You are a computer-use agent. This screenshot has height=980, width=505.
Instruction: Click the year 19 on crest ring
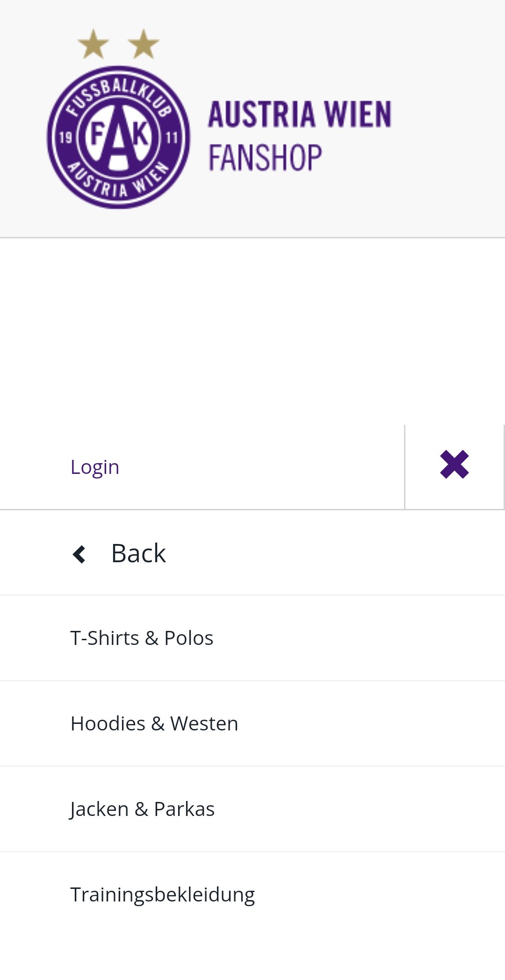tap(65, 138)
